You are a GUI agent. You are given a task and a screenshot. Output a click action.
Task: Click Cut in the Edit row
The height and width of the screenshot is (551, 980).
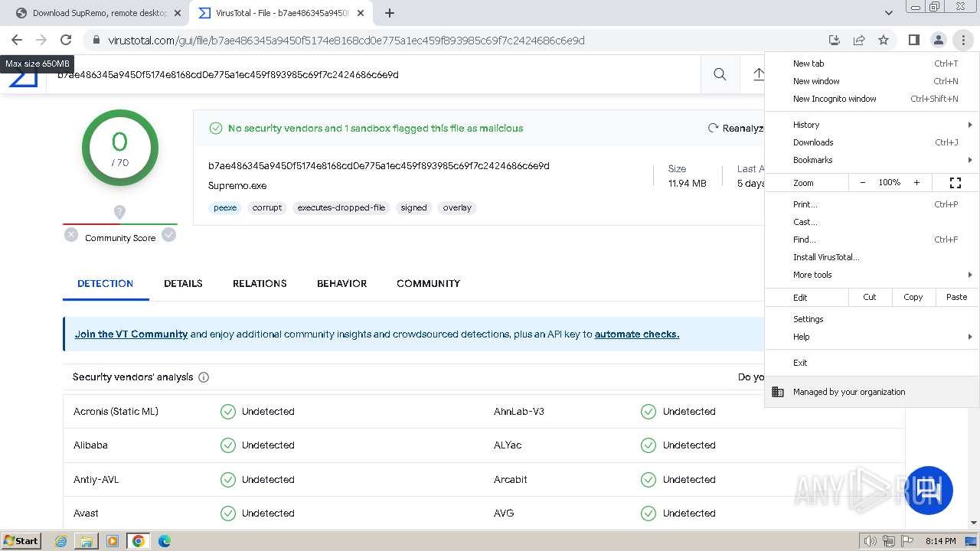(870, 297)
